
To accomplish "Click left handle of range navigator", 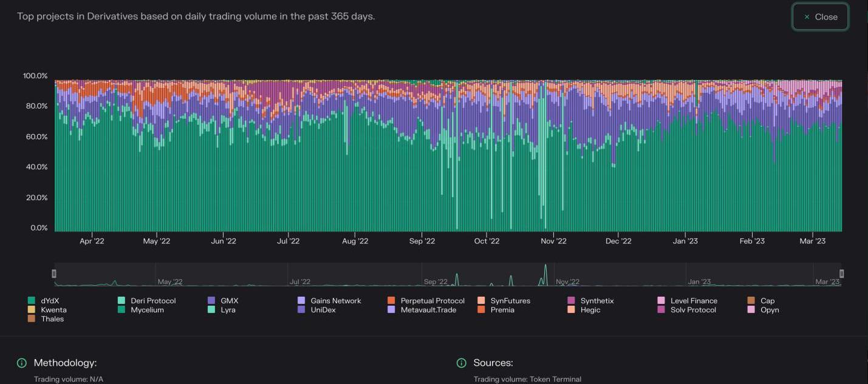I will point(54,274).
